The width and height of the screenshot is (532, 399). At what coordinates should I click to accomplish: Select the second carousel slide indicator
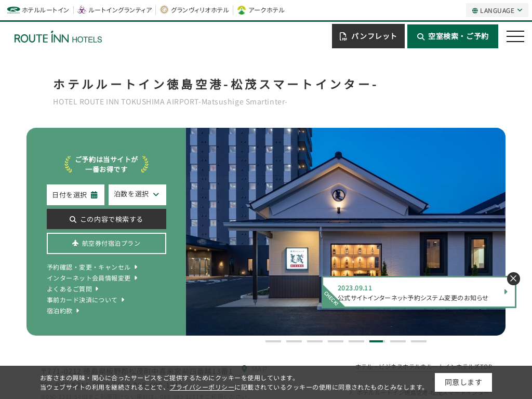coord(294,341)
